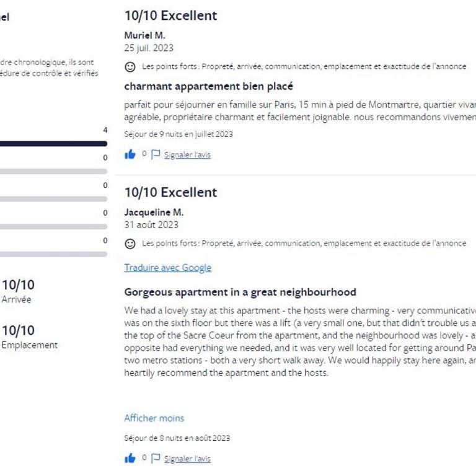This screenshot has width=476, height=476.
Task: Click the bottom empty grey rating bar
Action: pos(53,254)
